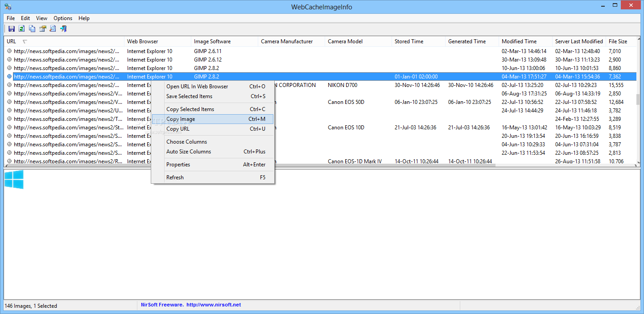Image resolution: width=644 pixels, height=314 pixels.
Task: Click the 'GIMP 2.6.12' image software cell
Action: point(208,60)
